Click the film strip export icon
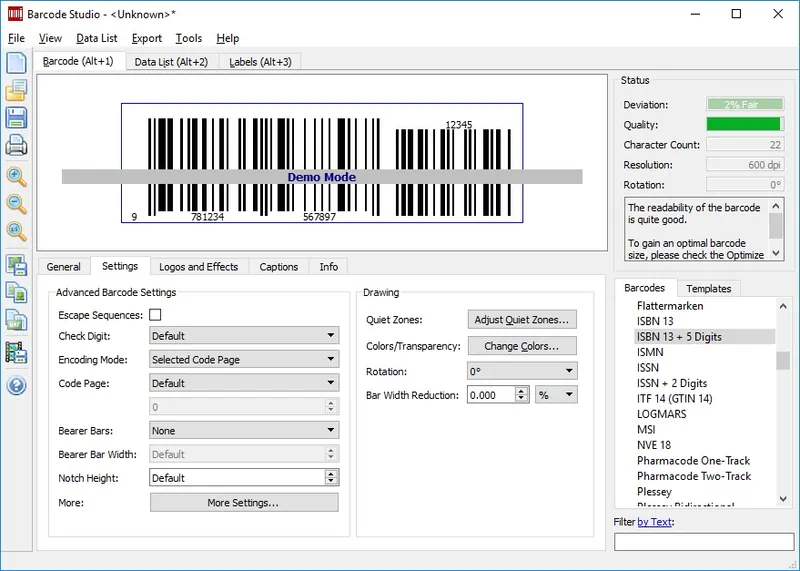800x571 pixels. click(16, 352)
